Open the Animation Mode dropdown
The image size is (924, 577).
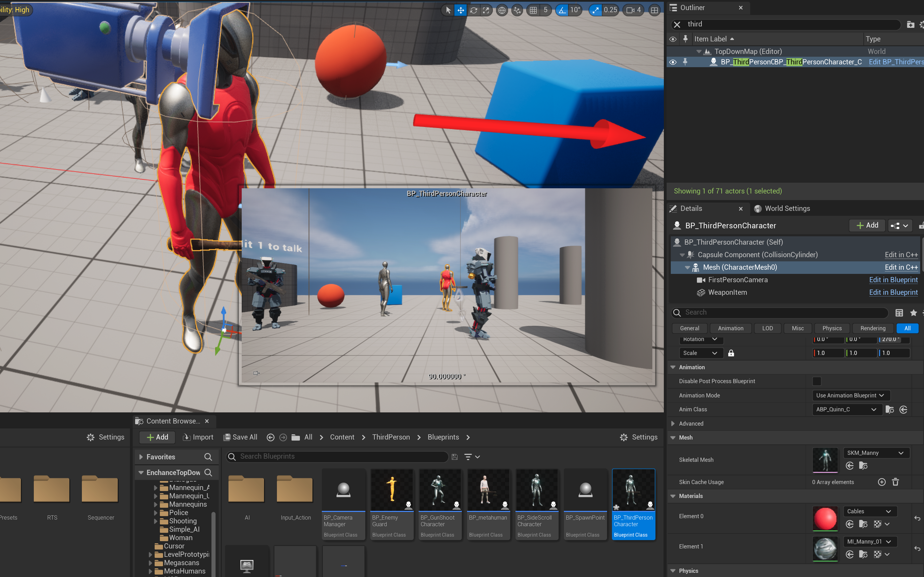[850, 395]
